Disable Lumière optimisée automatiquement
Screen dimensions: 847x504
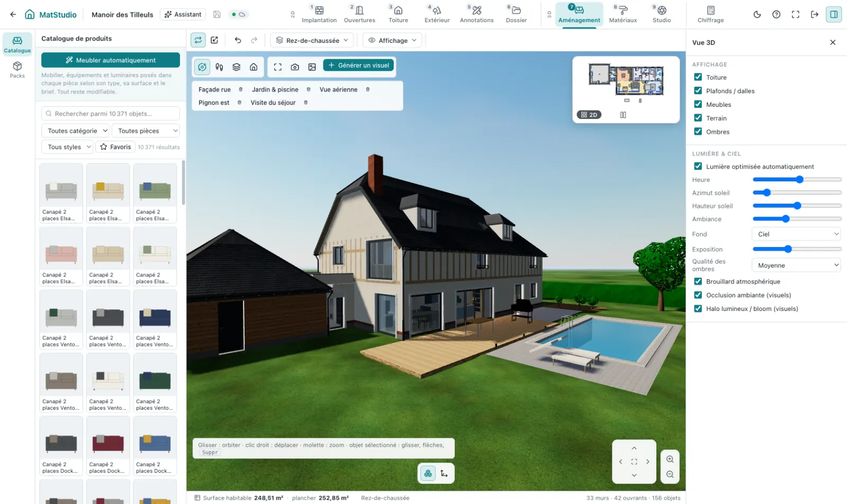tap(698, 167)
